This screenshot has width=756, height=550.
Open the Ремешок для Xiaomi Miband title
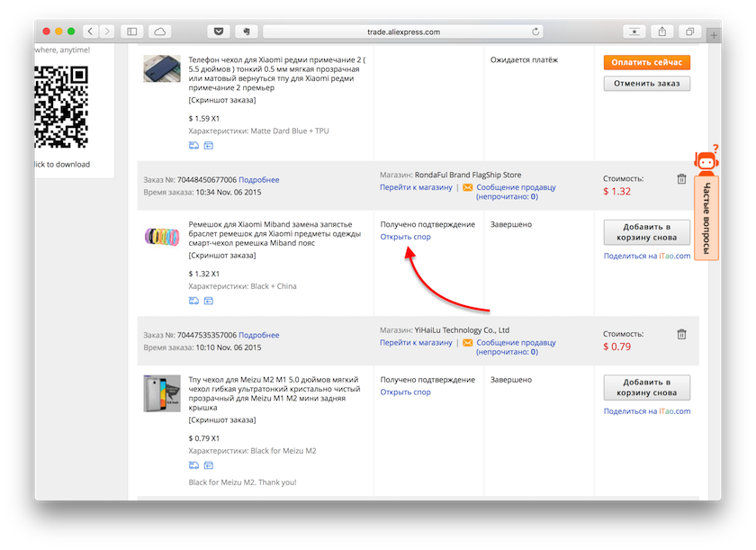click(274, 233)
